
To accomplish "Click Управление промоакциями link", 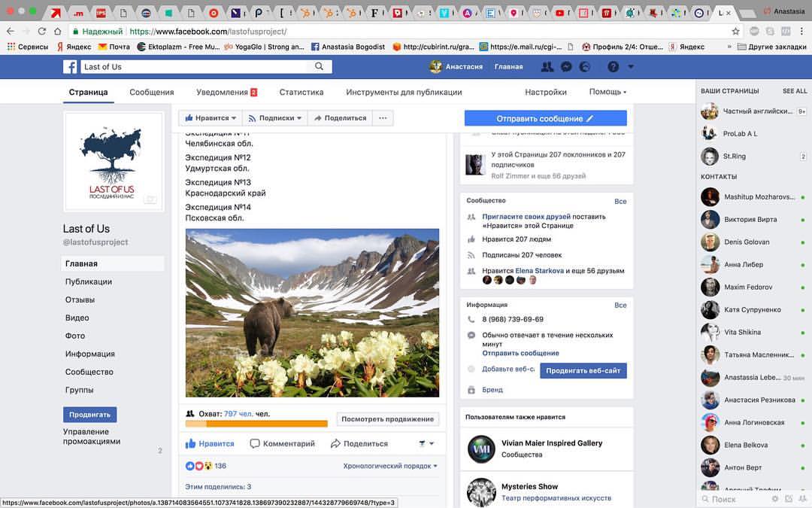I will click(92, 437).
